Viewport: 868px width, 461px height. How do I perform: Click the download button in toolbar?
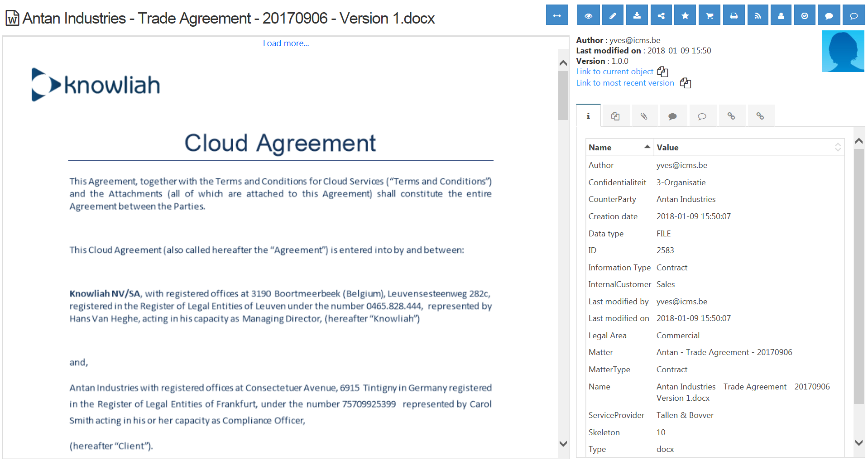point(637,15)
